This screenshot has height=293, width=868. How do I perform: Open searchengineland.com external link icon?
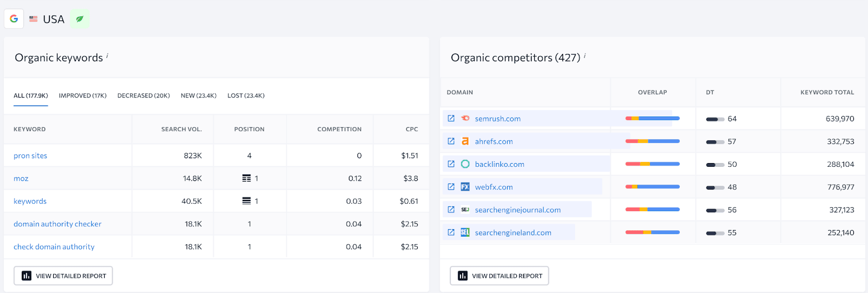point(451,232)
